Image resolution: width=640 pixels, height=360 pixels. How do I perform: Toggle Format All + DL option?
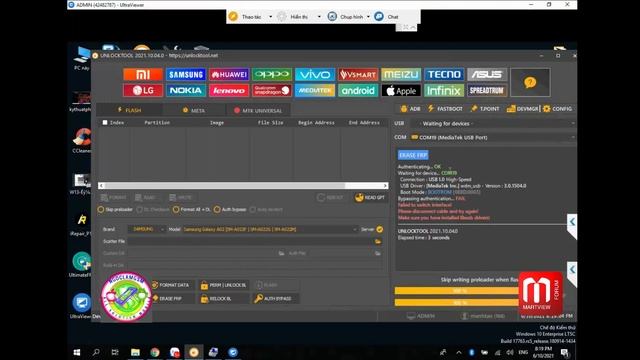click(191, 209)
